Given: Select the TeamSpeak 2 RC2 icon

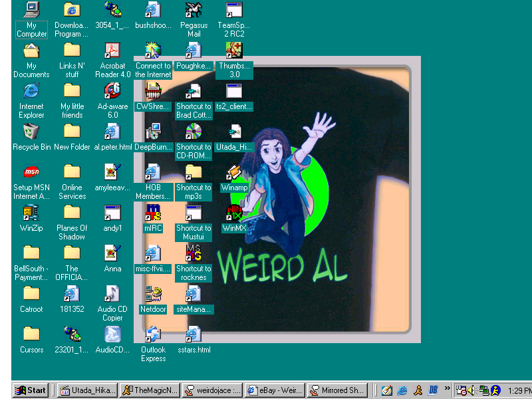Looking at the screenshot, I should pos(234,9).
